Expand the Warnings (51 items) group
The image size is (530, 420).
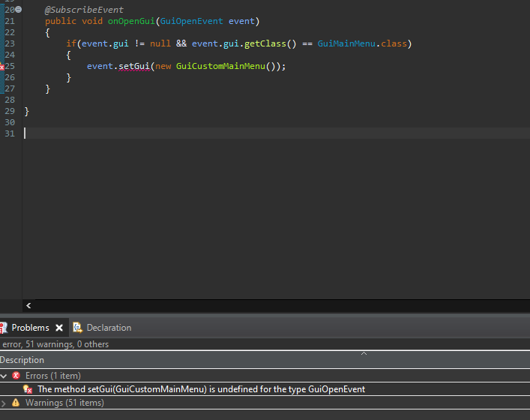[x=4, y=403]
